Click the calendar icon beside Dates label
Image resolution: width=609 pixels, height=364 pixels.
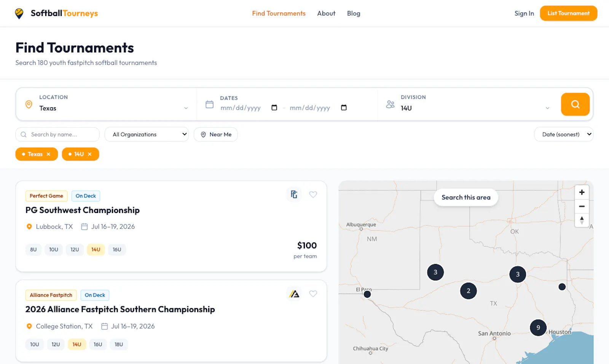(209, 104)
